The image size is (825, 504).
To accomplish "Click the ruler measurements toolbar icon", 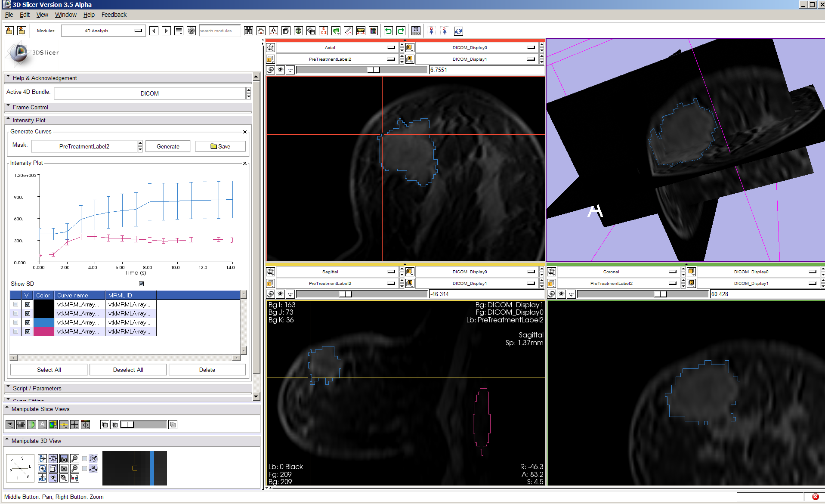I will (361, 31).
